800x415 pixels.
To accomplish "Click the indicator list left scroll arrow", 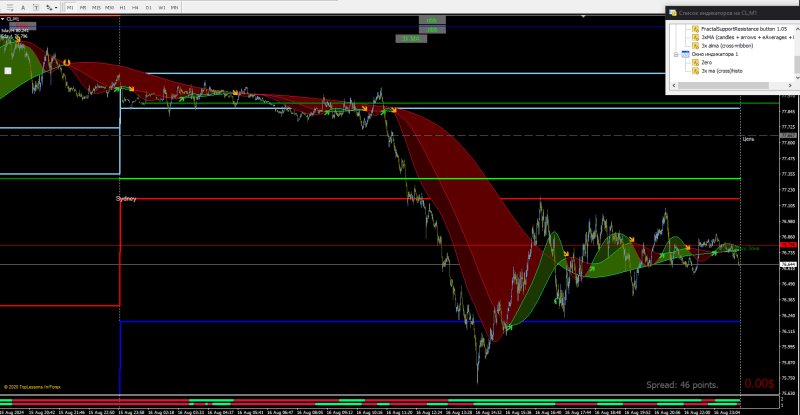I will 674,85.
